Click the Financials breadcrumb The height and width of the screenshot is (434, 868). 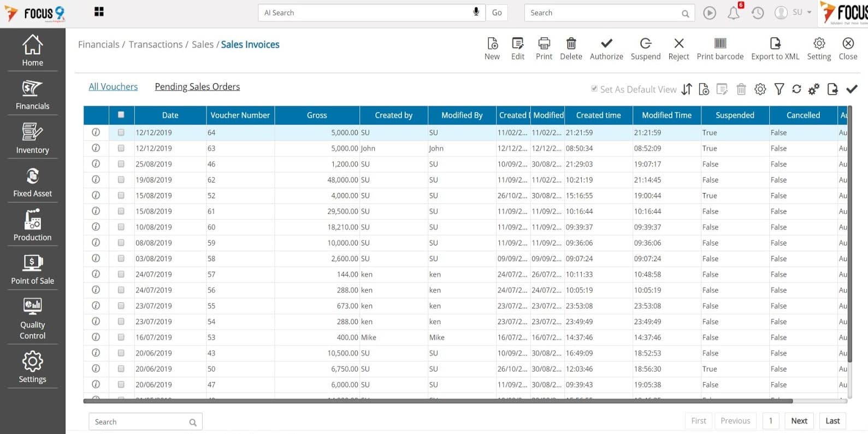coord(98,44)
